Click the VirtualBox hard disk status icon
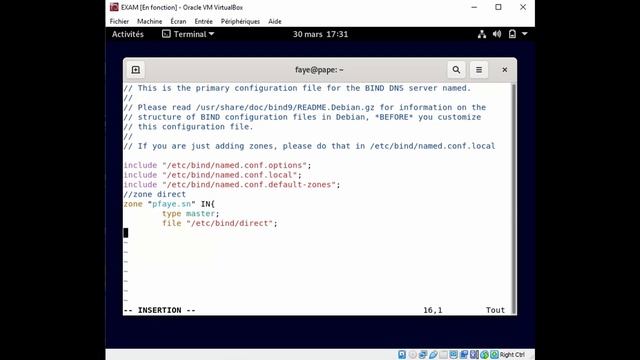The height and width of the screenshot is (360, 640). coord(402,355)
